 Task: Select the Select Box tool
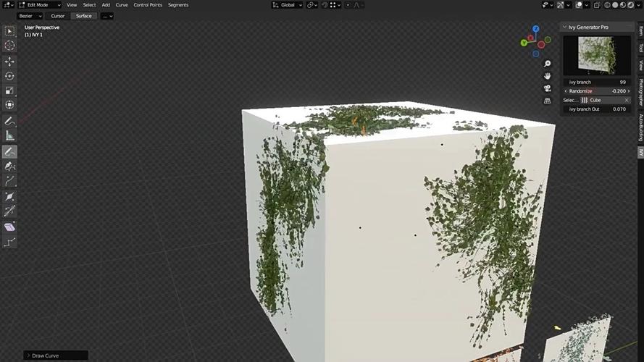point(9,31)
